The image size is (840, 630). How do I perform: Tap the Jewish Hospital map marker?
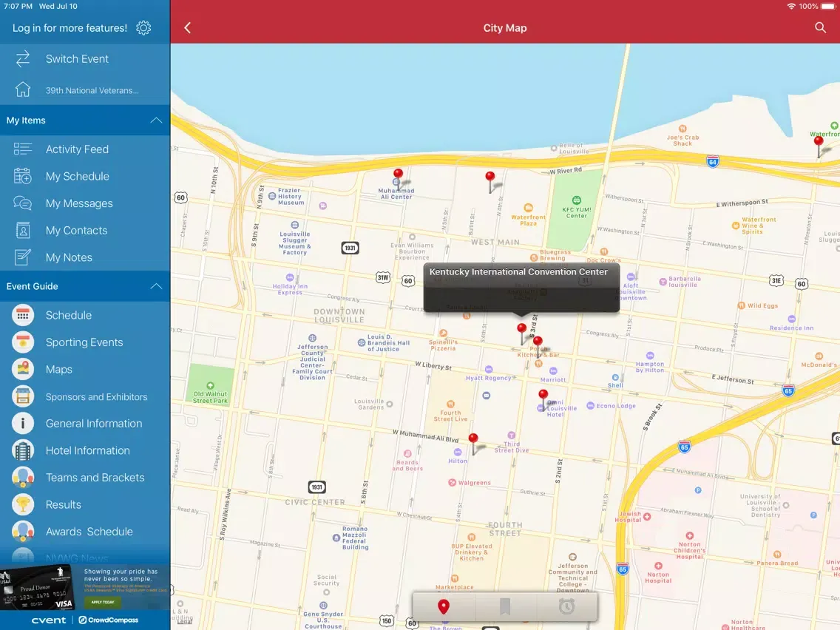click(x=647, y=517)
